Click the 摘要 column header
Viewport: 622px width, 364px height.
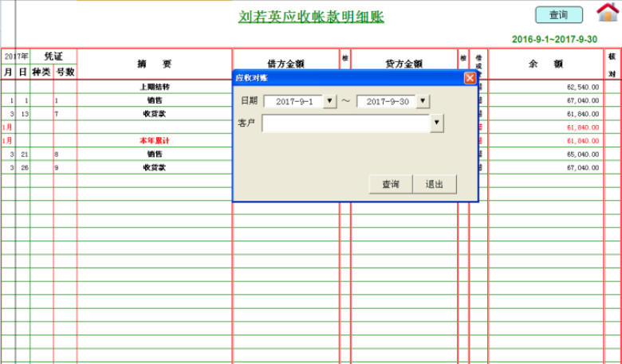tap(155, 64)
